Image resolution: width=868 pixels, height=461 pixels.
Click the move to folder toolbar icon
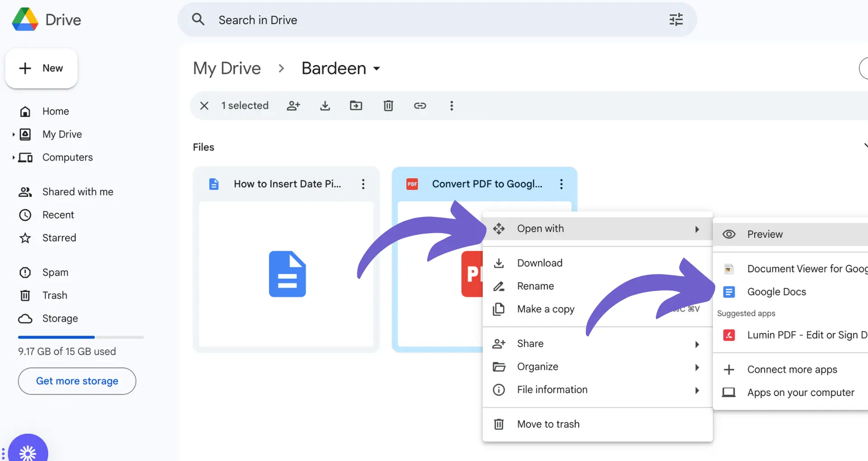[x=356, y=106]
